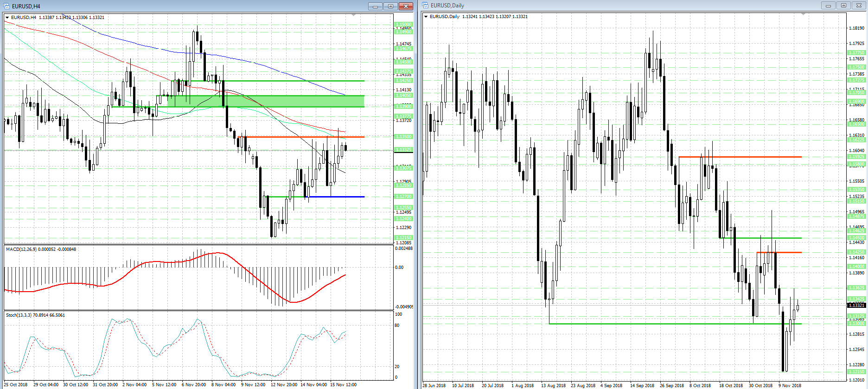Click the chart shift marker in Daily chart
Screen dimensions: 868x389
[x=804, y=14]
